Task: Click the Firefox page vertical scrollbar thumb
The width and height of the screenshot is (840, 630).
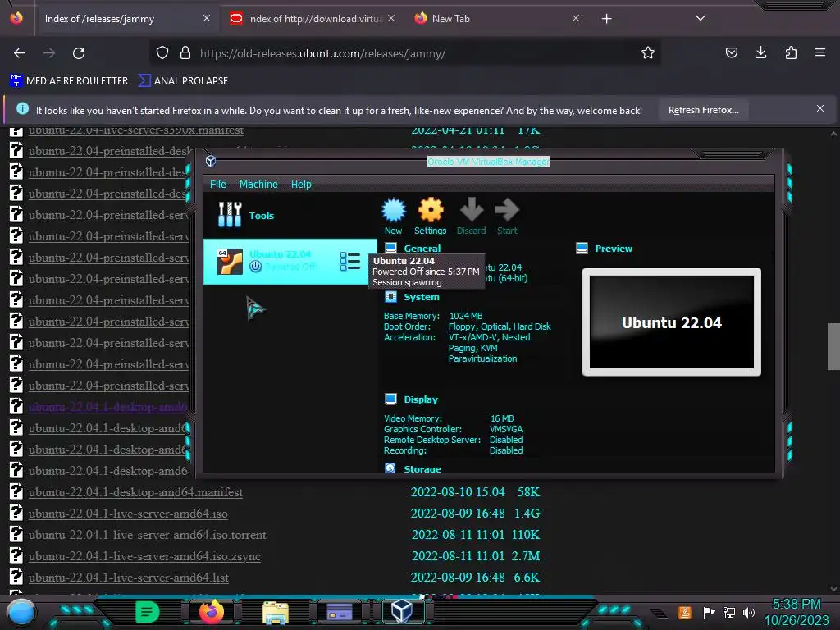Action: coord(833,346)
